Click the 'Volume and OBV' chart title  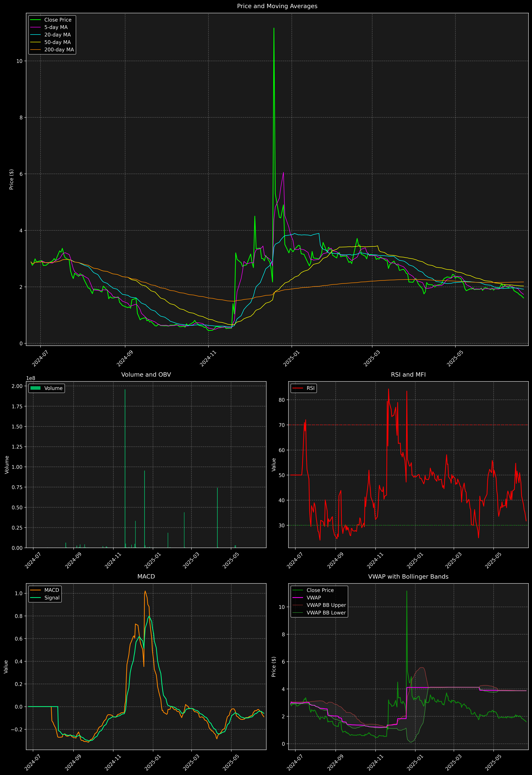click(x=146, y=374)
